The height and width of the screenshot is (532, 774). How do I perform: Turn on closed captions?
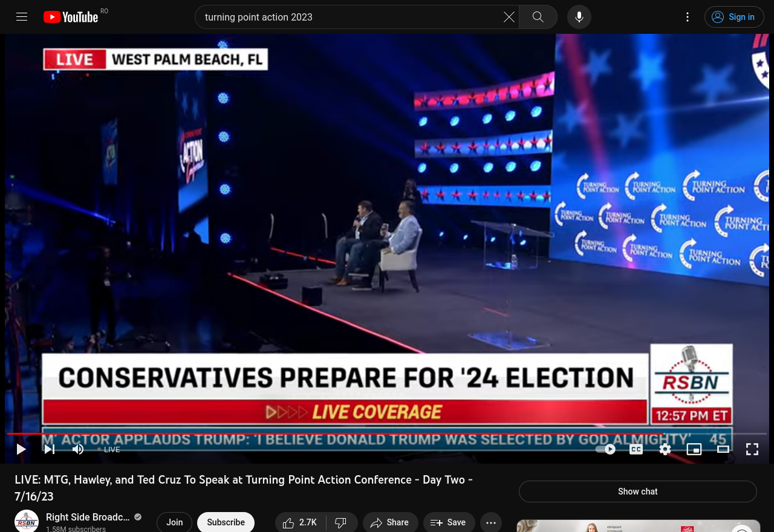(x=636, y=449)
